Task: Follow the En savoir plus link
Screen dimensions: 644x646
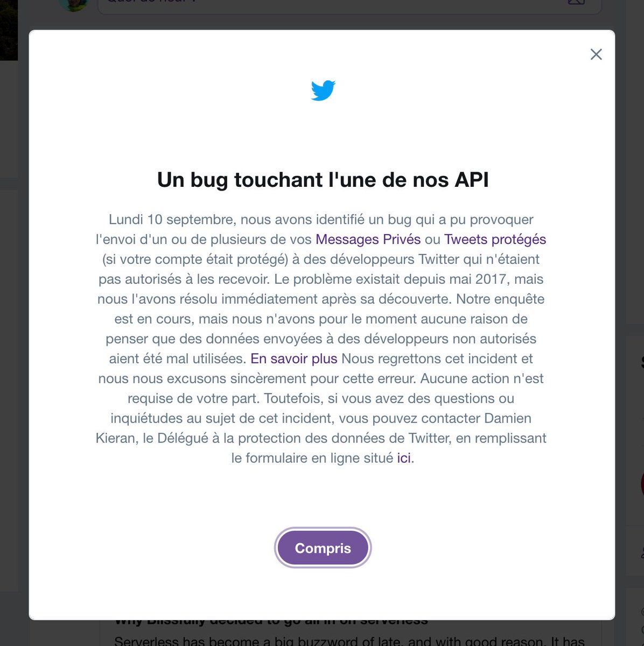Action: (x=294, y=359)
